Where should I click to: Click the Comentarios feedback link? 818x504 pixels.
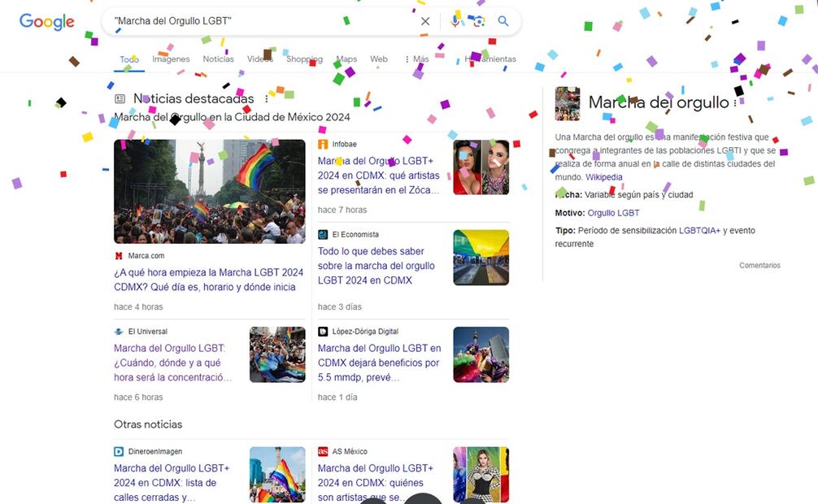pos(759,266)
